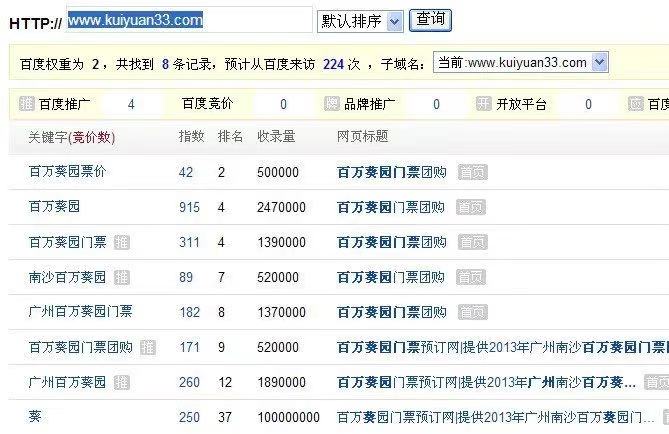669x434 pixels.
Task: Open 百万葵园门票预订网 title in rank 9 row
Action: click(x=503, y=347)
